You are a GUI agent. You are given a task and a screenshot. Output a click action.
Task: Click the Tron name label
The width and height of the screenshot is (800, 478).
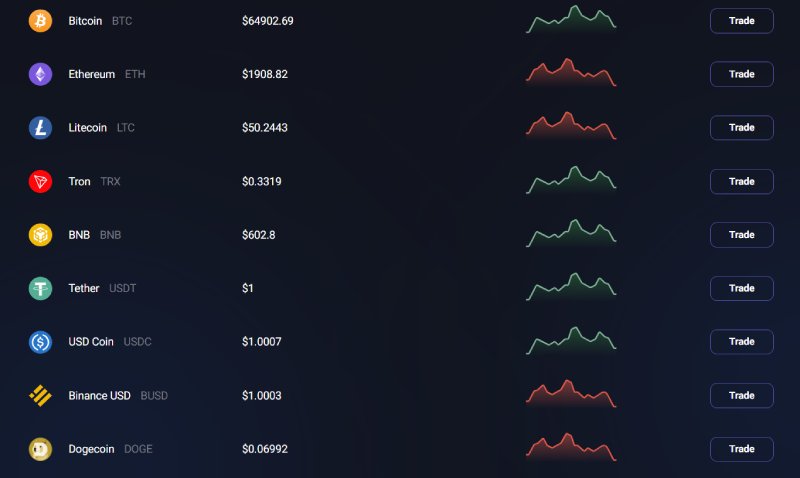click(80, 182)
